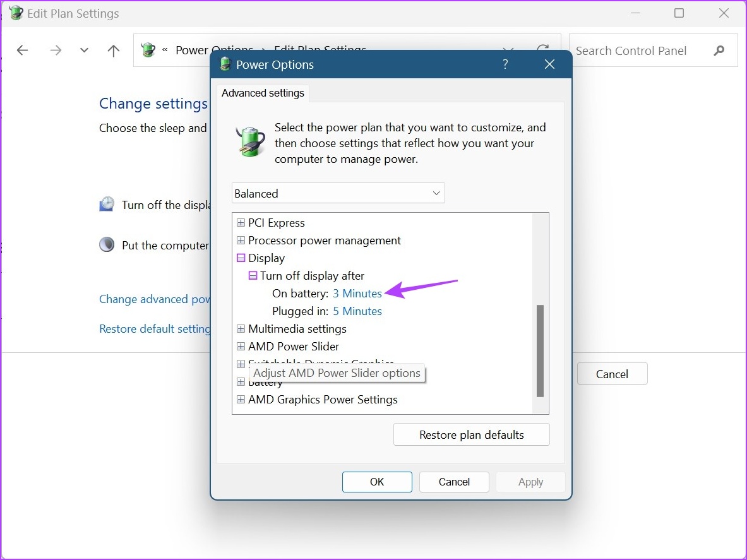Image resolution: width=747 pixels, height=560 pixels.
Task: Change Plugged in value 5 Minutes
Action: pos(357,311)
